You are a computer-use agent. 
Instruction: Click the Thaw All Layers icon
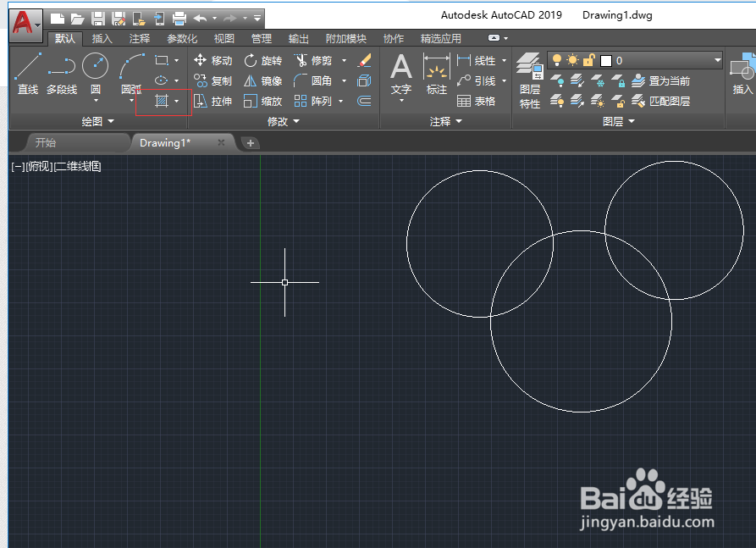click(598, 101)
